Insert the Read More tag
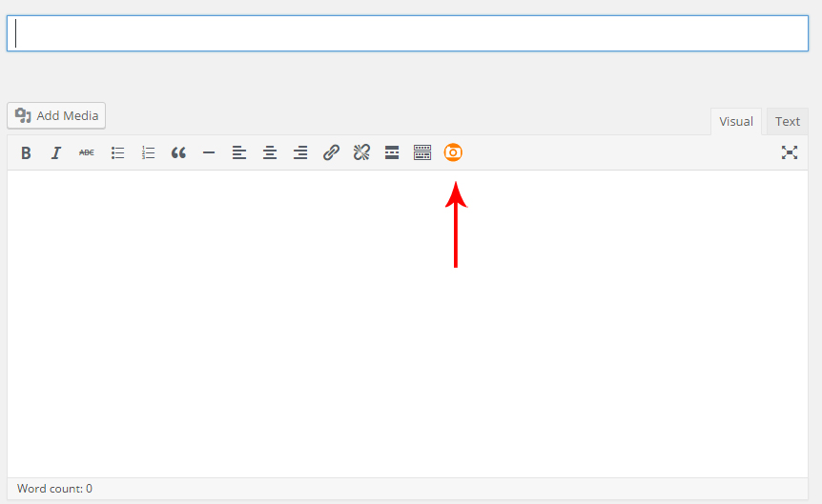This screenshot has height=504, width=822. (x=392, y=153)
